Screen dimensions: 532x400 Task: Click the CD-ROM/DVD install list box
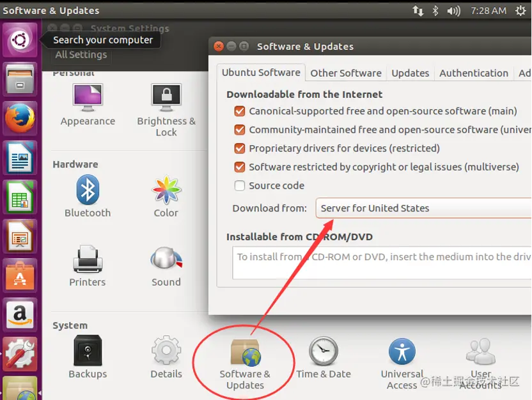pos(382,263)
